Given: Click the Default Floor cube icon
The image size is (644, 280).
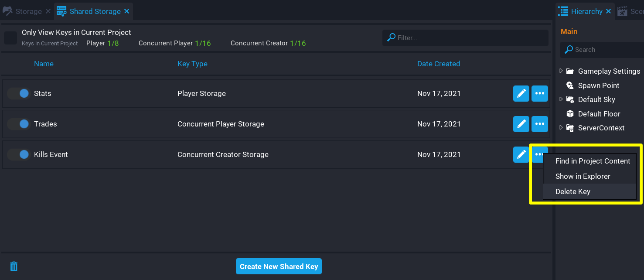Looking at the screenshot, I should click(x=570, y=114).
